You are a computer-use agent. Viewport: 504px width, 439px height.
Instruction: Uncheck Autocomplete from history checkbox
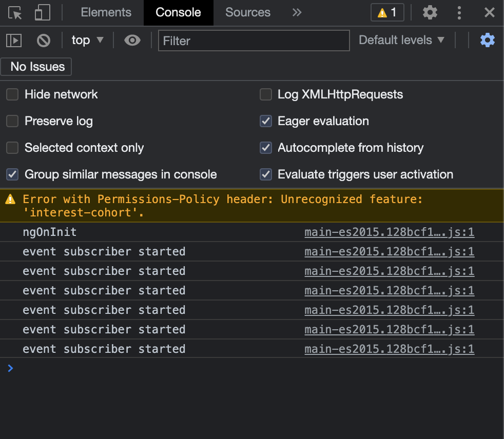266,148
